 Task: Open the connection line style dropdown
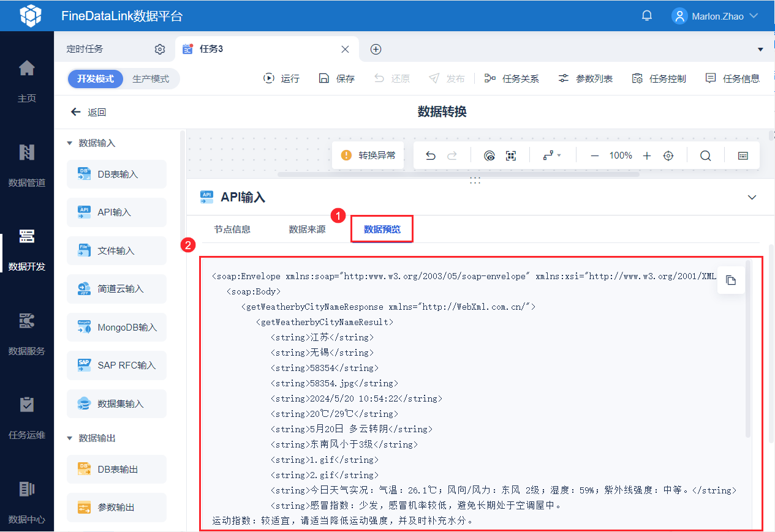pyautogui.click(x=552, y=155)
